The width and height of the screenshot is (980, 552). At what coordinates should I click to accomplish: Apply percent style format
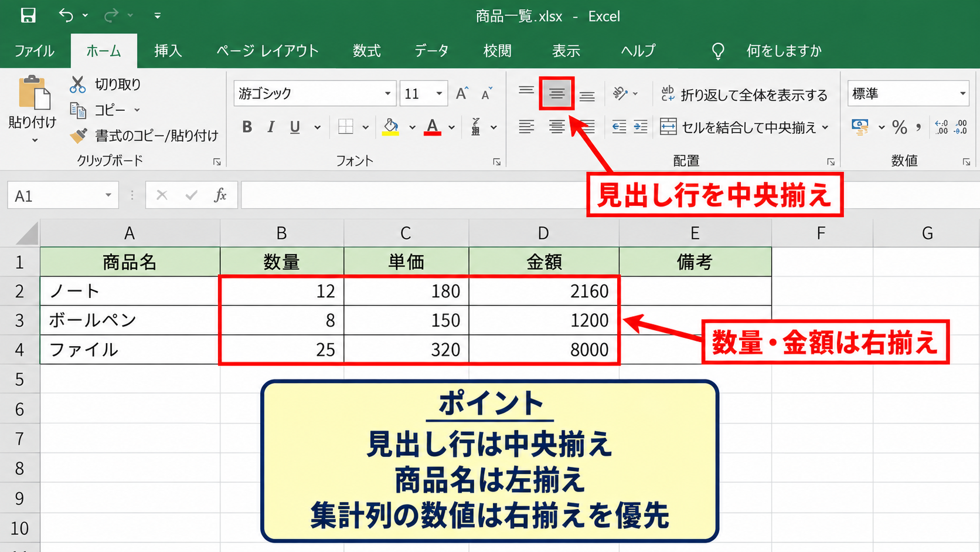coord(900,127)
